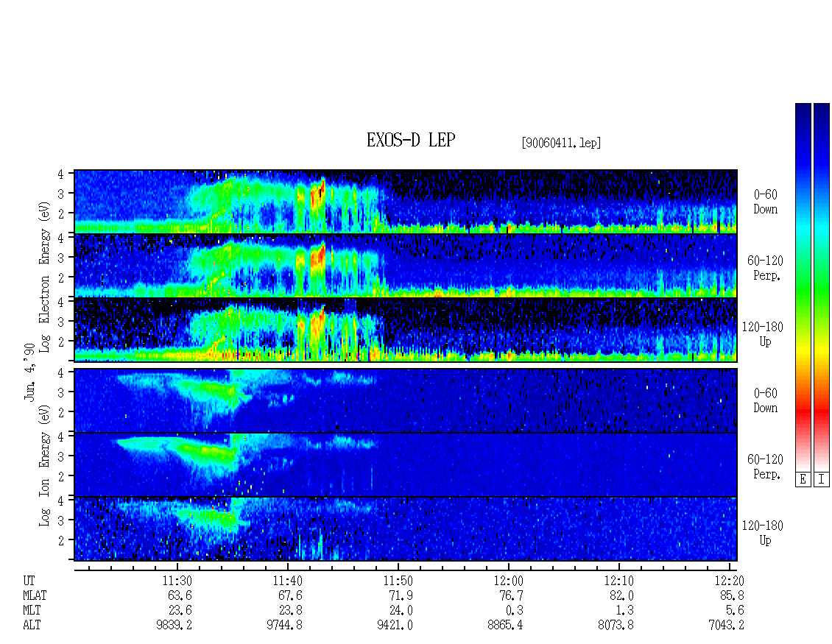Click the "Log Electron Energy (eV)" axis label
This screenshot has width=832, height=644.
(x=45, y=277)
